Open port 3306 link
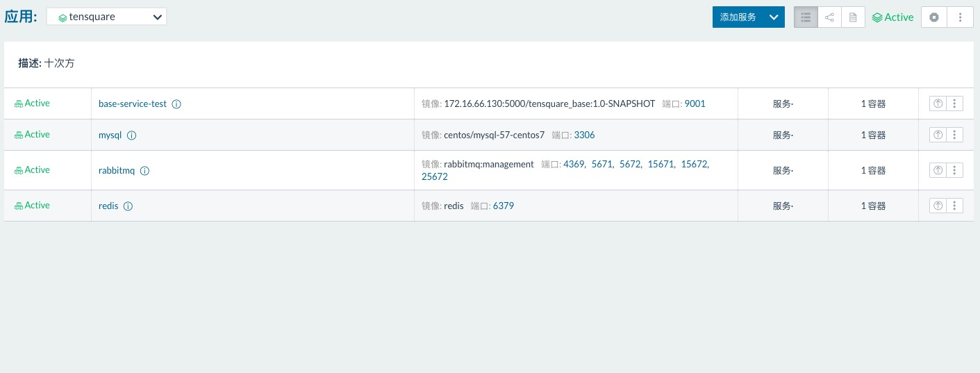The width and height of the screenshot is (980, 373). coord(585,135)
